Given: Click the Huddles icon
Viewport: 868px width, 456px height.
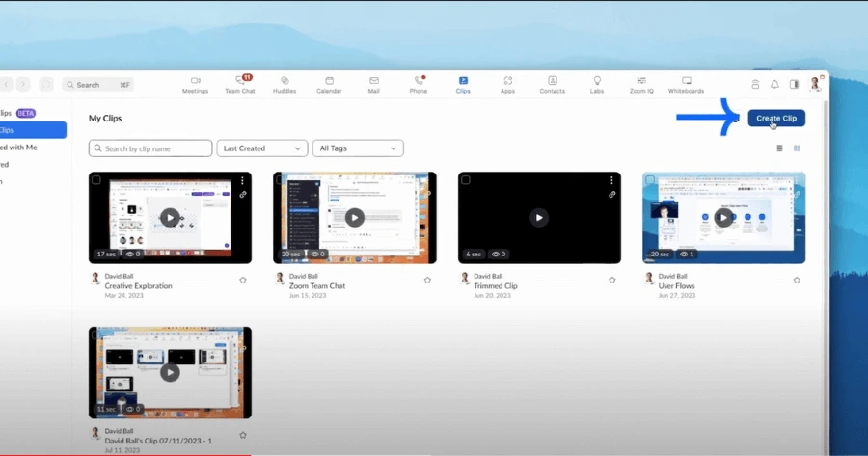Looking at the screenshot, I should 285,85.
